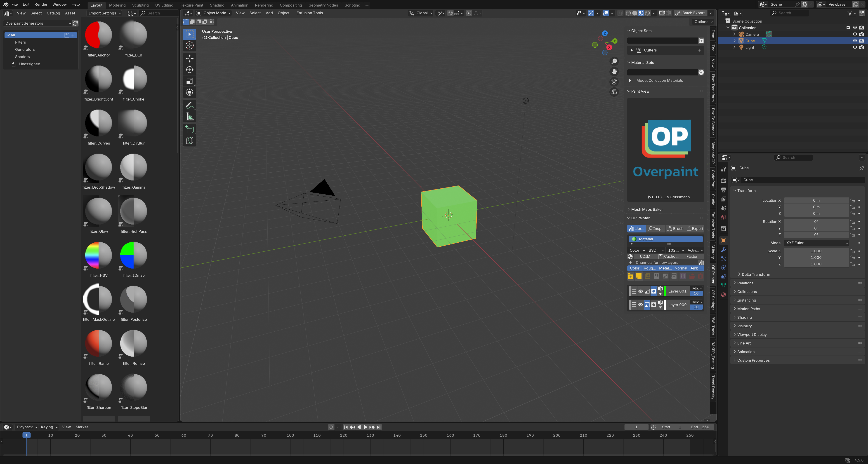The image size is (868, 464).
Task: Toggle camera view icon in viewport
Action: [614, 82]
